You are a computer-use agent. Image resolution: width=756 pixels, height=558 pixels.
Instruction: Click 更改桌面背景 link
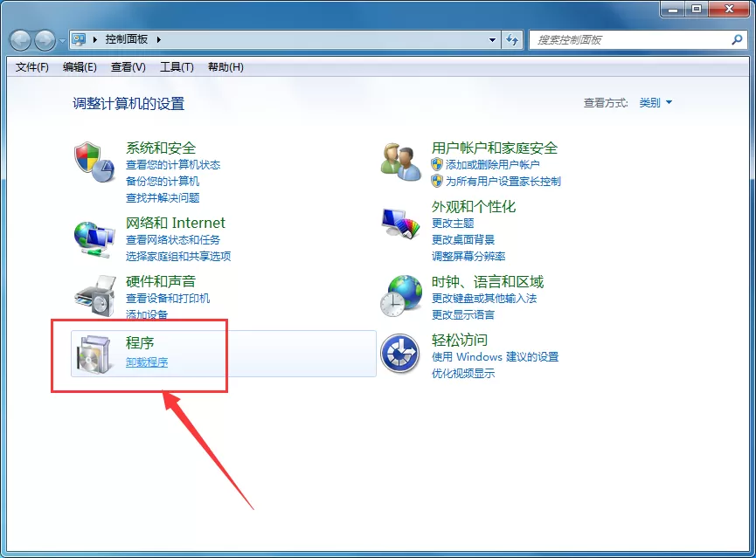tap(463, 239)
